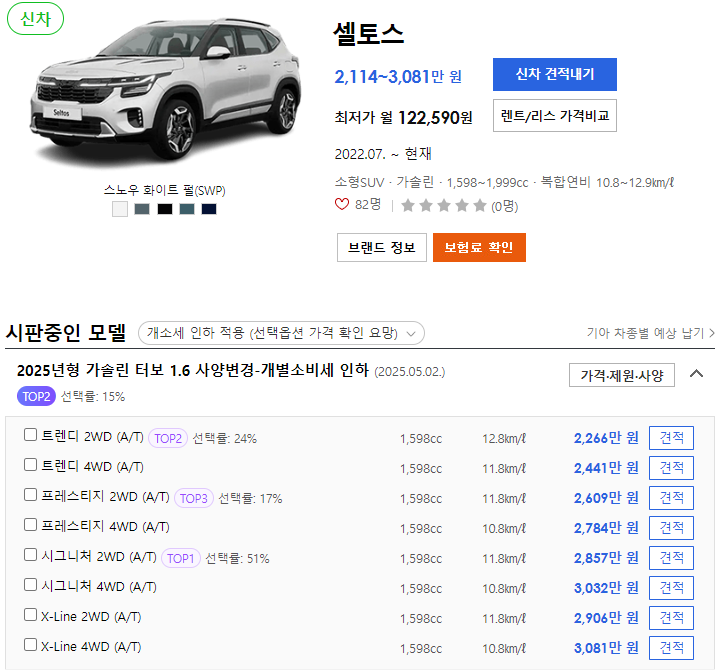Click the 셀토스 model title
Viewport: 723px width, 671px height.
coord(368,34)
